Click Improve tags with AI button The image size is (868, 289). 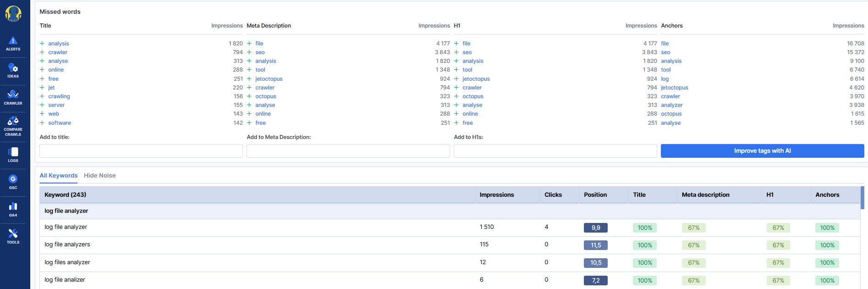762,151
